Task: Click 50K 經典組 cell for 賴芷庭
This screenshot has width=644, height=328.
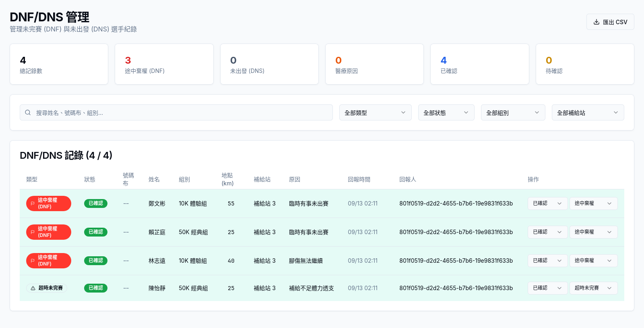Action: pyautogui.click(x=193, y=232)
